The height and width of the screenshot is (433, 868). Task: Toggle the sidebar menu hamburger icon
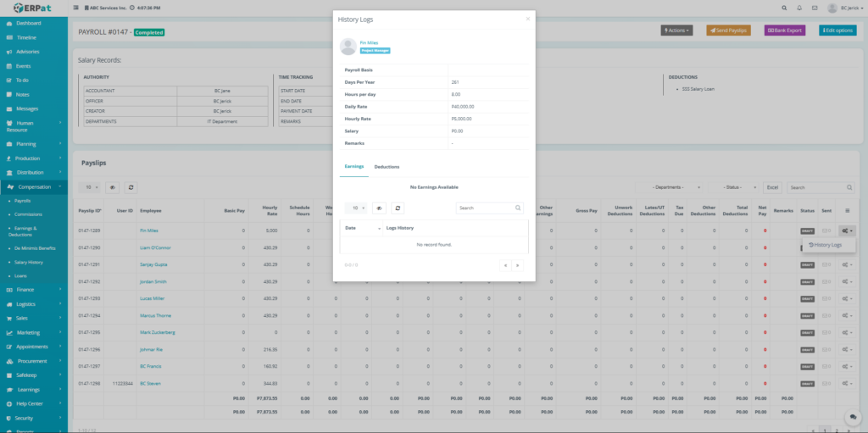[x=77, y=8]
